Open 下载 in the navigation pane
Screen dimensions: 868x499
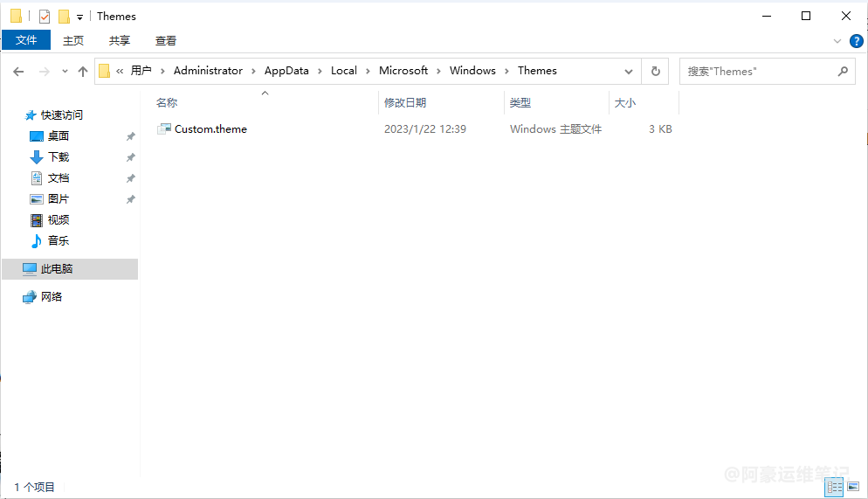coord(59,156)
